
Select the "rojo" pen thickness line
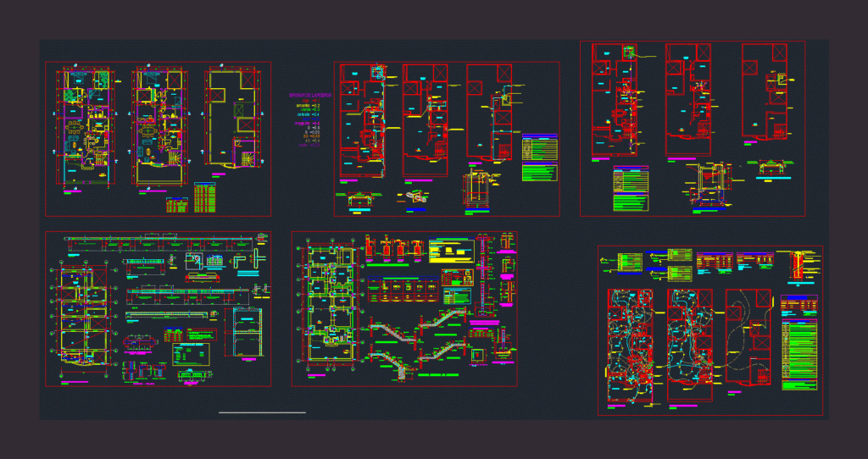[x=310, y=100]
